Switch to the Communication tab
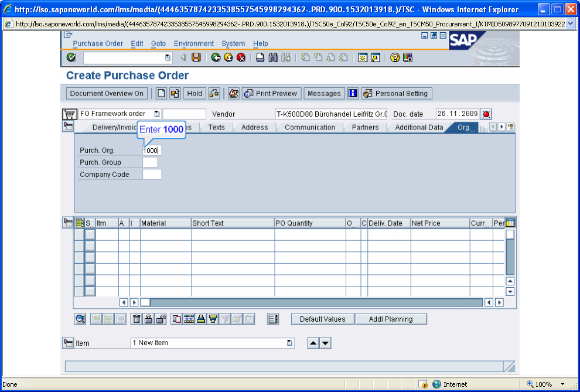This screenshot has height=392, width=580. pyautogui.click(x=310, y=127)
